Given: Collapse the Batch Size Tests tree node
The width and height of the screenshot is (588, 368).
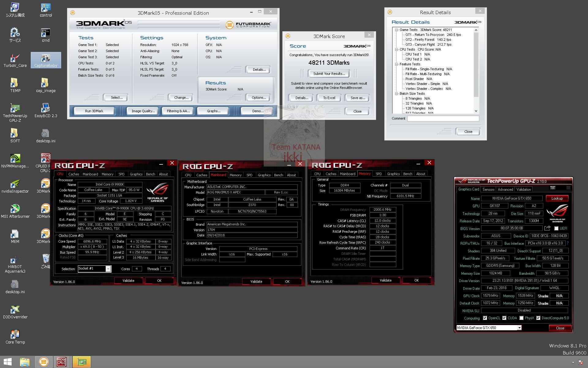Looking at the screenshot, I should 396,94.
